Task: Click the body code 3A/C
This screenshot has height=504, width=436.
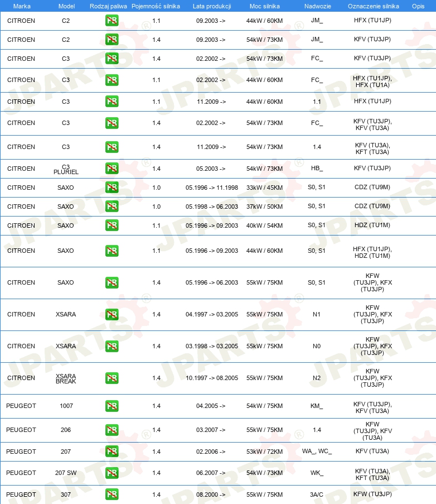Action: pyautogui.click(x=317, y=495)
